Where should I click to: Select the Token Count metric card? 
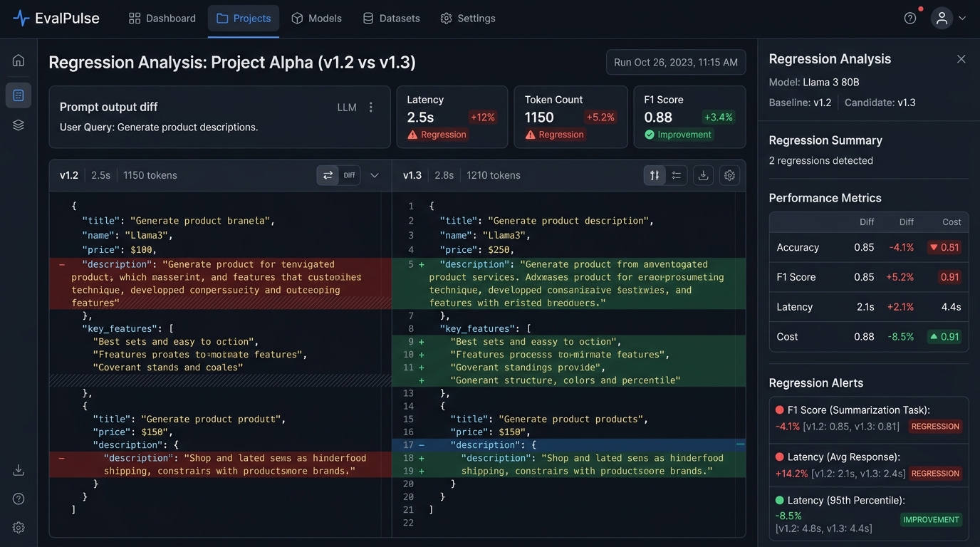coord(570,118)
